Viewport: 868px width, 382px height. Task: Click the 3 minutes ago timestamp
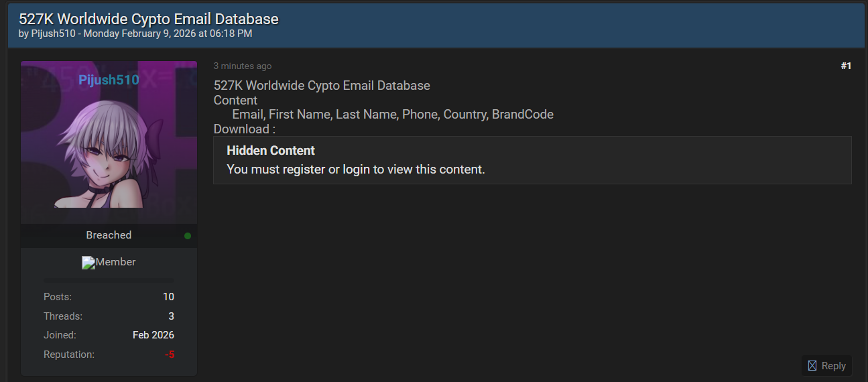243,66
